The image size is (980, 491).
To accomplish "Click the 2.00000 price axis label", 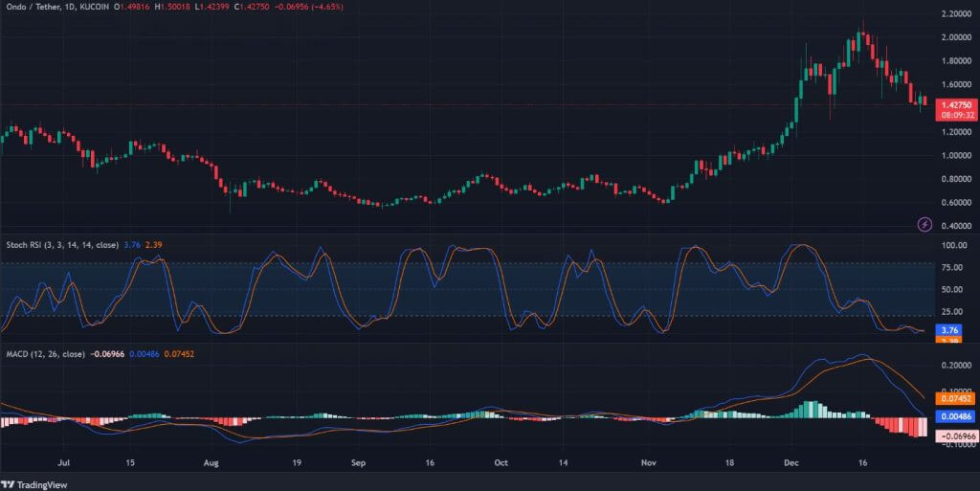I will point(956,37).
